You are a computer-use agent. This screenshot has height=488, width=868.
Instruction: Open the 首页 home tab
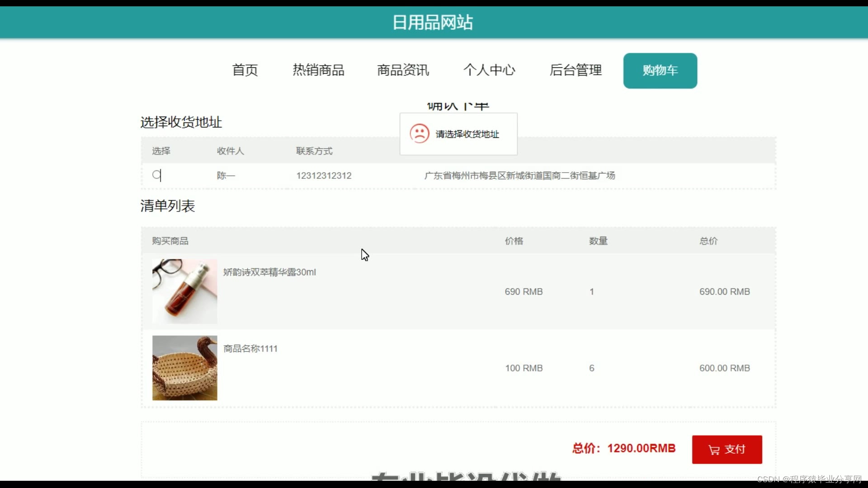245,70
